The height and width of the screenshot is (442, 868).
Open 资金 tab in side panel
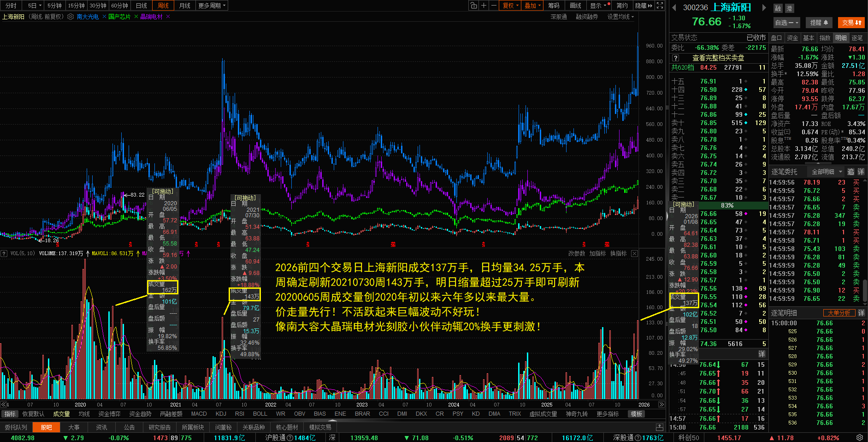(792, 38)
